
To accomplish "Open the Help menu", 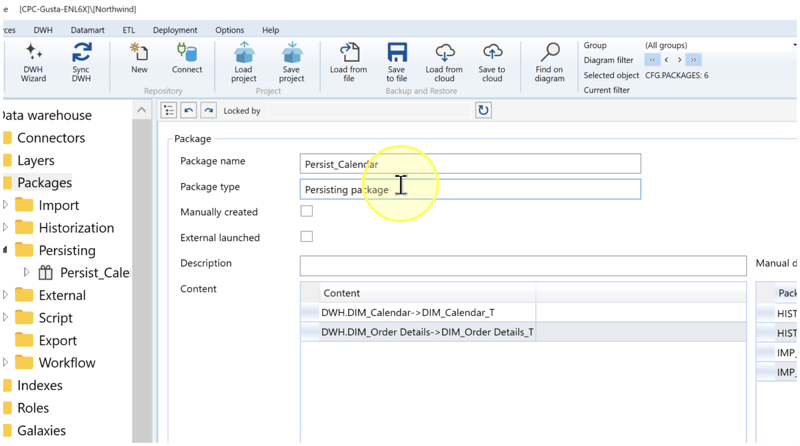I will point(270,30).
